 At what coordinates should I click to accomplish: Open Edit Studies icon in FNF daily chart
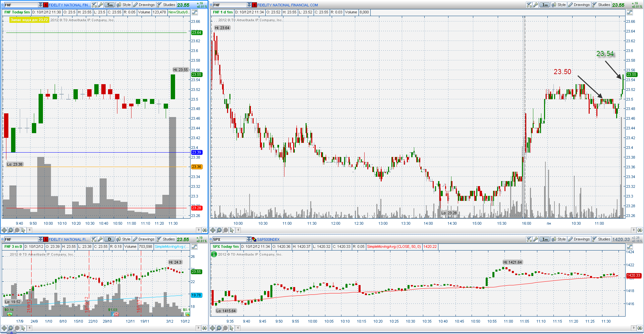pos(94,239)
